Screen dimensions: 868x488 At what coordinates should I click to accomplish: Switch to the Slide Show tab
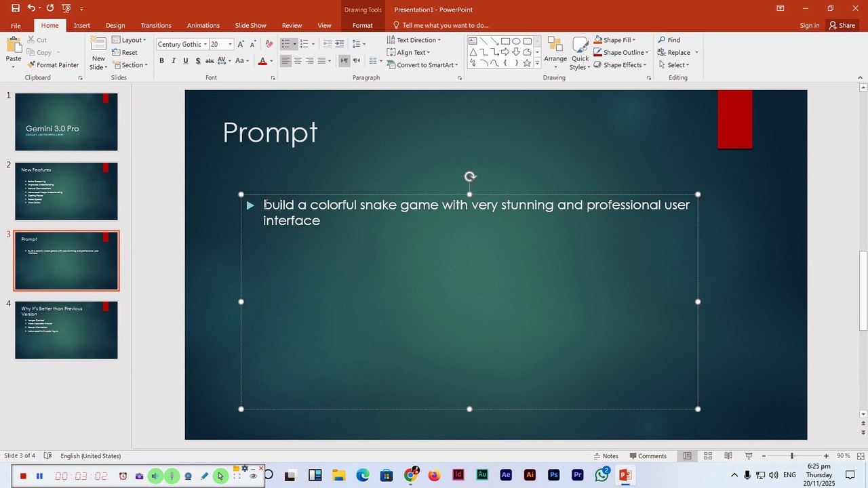[251, 25]
